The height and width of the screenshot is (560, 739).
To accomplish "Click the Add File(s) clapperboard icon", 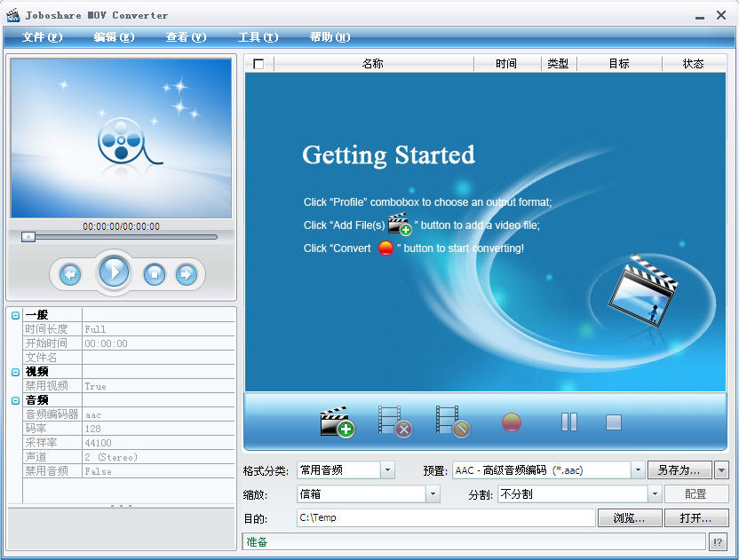I will click(337, 422).
